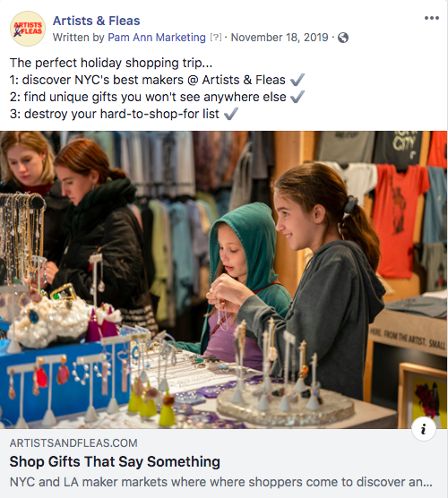Open the post options three-dot menu
The width and height of the screenshot is (448, 498).
pos(432,18)
